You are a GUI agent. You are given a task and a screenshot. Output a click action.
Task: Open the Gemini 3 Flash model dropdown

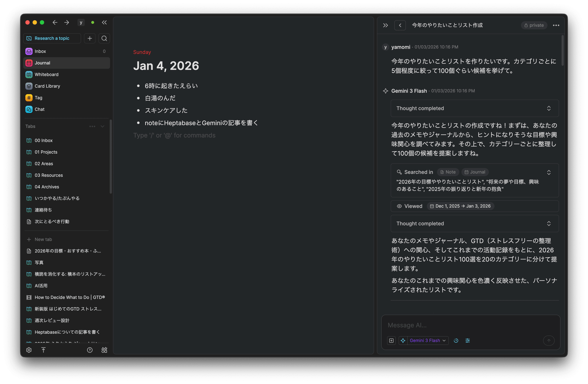click(x=423, y=340)
